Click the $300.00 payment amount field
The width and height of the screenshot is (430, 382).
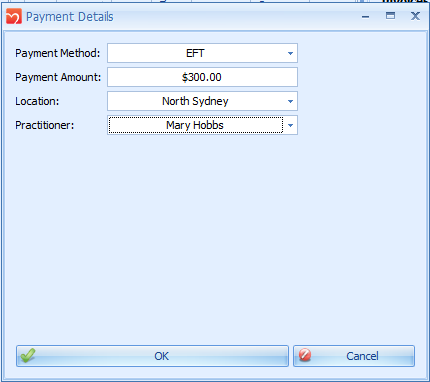(202, 77)
